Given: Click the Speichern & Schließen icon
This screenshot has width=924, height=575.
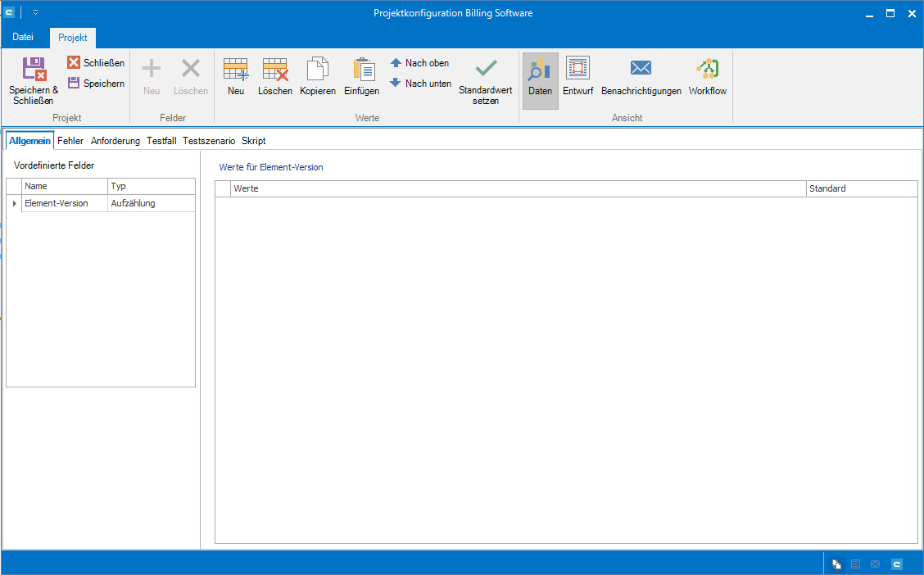Looking at the screenshot, I should [33, 70].
